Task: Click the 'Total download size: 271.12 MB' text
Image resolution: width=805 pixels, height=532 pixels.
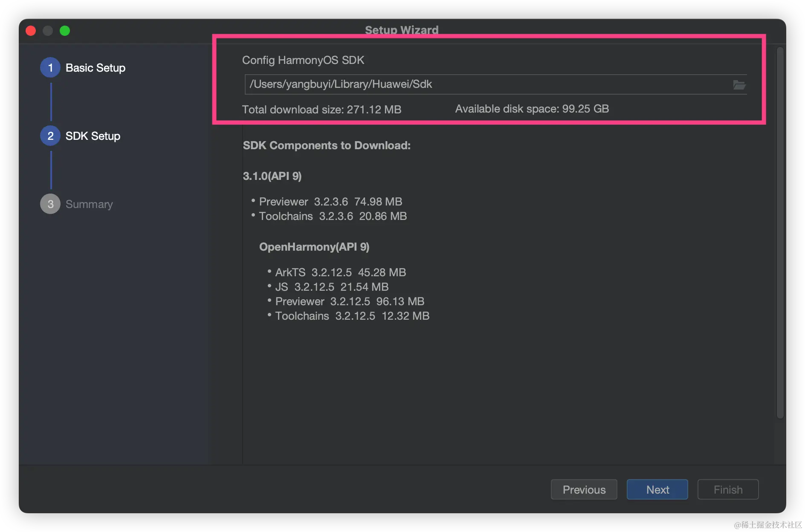Action: pyautogui.click(x=321, y=110)
